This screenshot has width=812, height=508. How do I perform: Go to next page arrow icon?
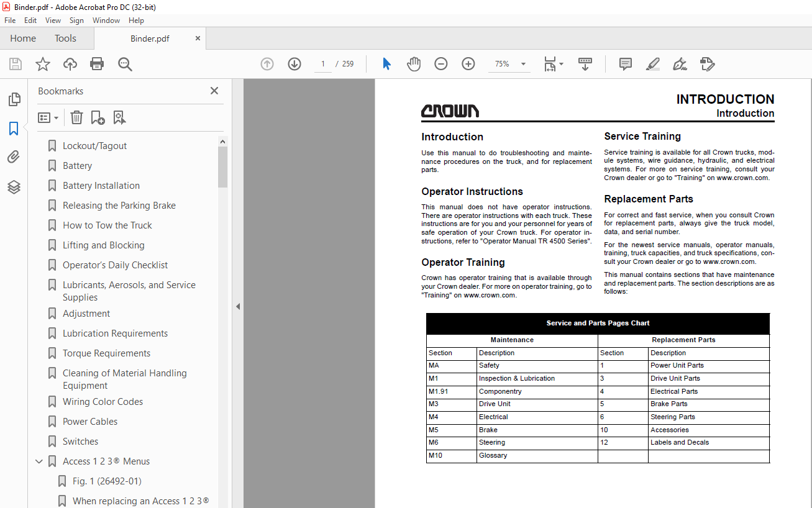(x=294, y=64)
